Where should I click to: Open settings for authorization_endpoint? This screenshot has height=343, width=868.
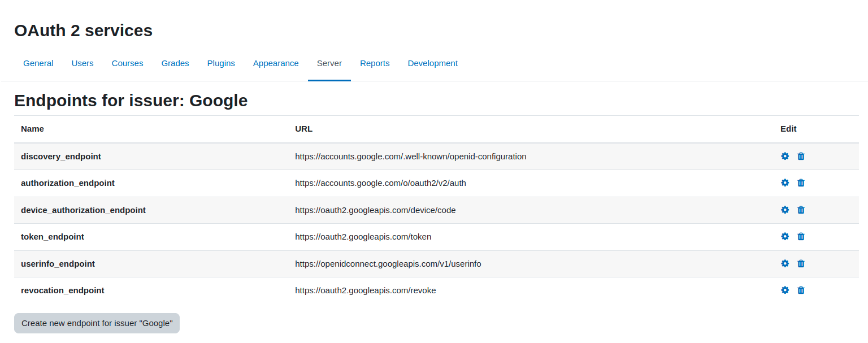tap(785, 183)
